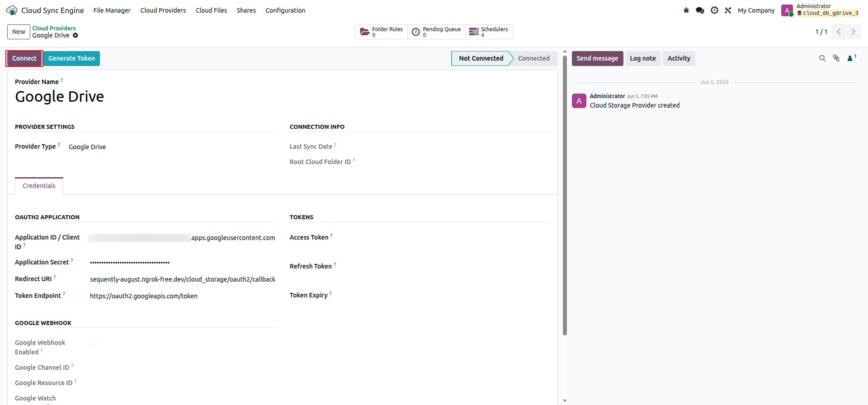This screenshot has height=405, width=868.
Task: Open the Shares menu
Action: (x=246, y=10)
